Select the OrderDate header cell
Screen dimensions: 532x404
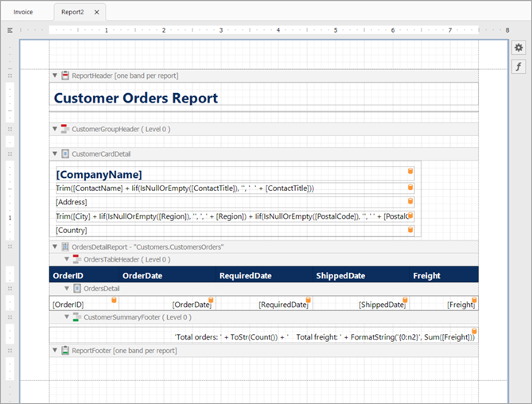(x=167, y=275)
